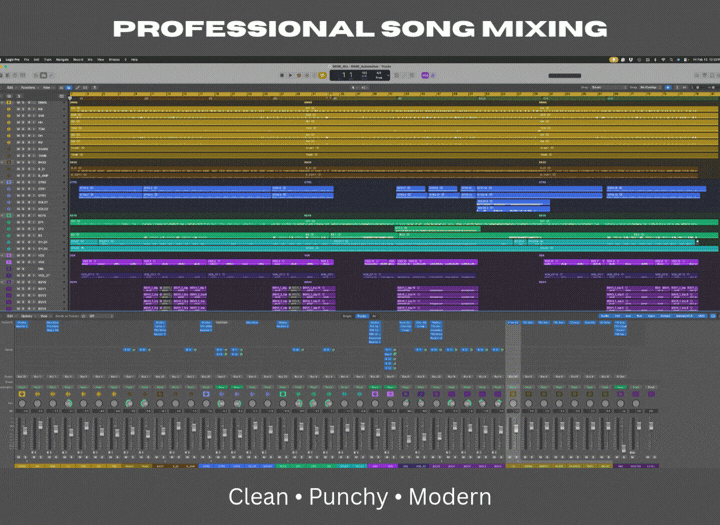Click the LCD position display showing 1 1

(x=348, y=75)
